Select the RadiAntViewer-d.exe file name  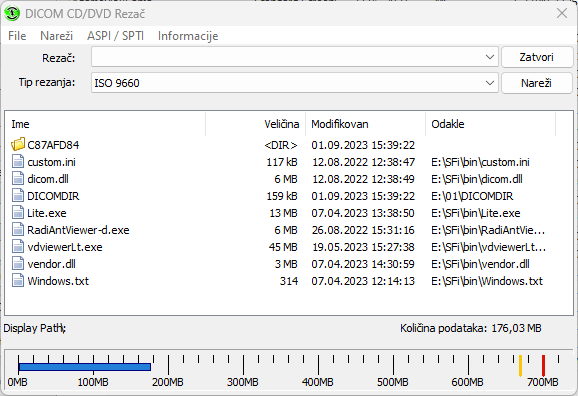coord(78,230)
